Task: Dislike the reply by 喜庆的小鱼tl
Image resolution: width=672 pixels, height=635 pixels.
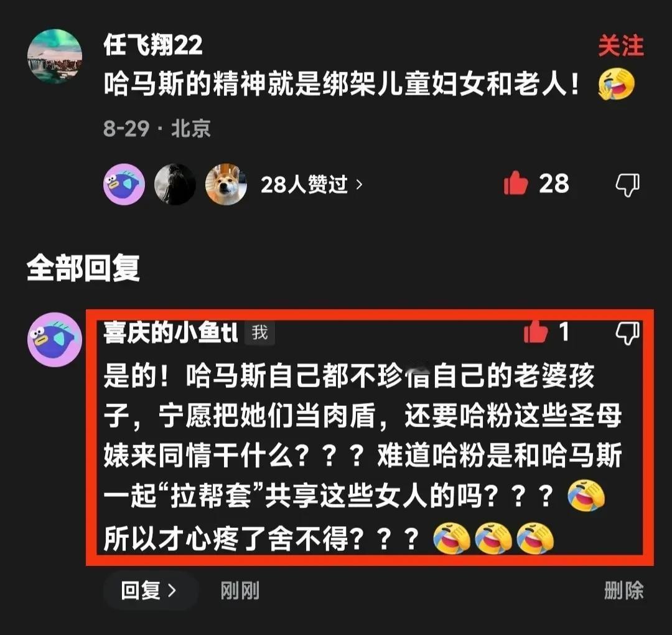Action: pos(628,332)
